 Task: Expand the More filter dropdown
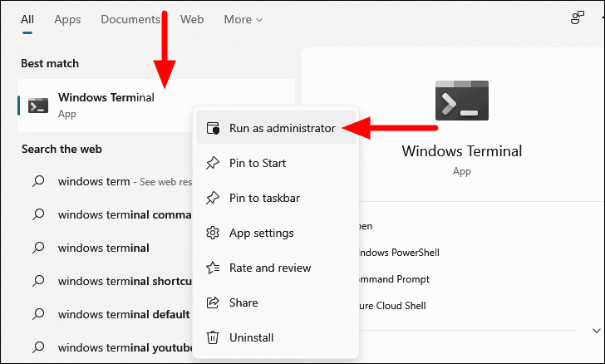(x=243, y=19)
